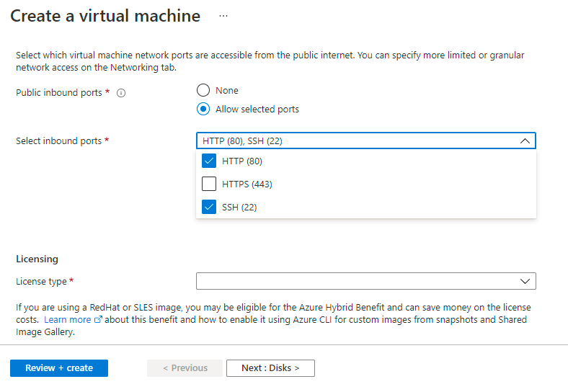This screenshot has width=568, height=392.
Task: Select None for public inbound ports
Action: [203, 90]
